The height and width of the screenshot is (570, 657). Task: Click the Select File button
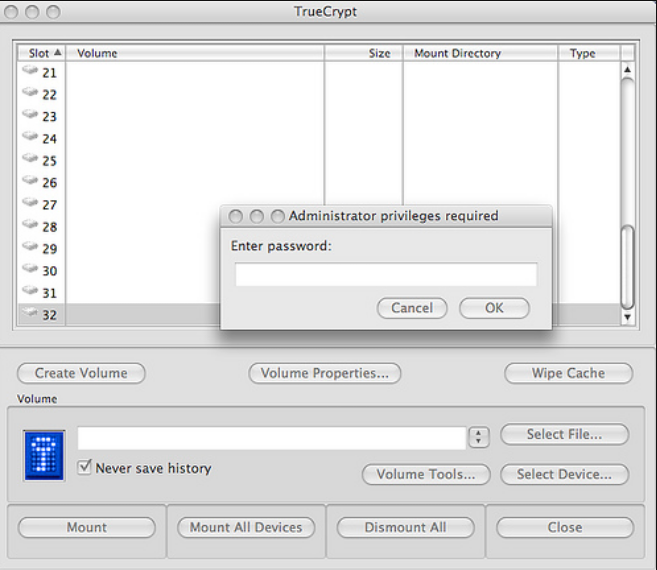pyautogui.click(x=564, y=434)
